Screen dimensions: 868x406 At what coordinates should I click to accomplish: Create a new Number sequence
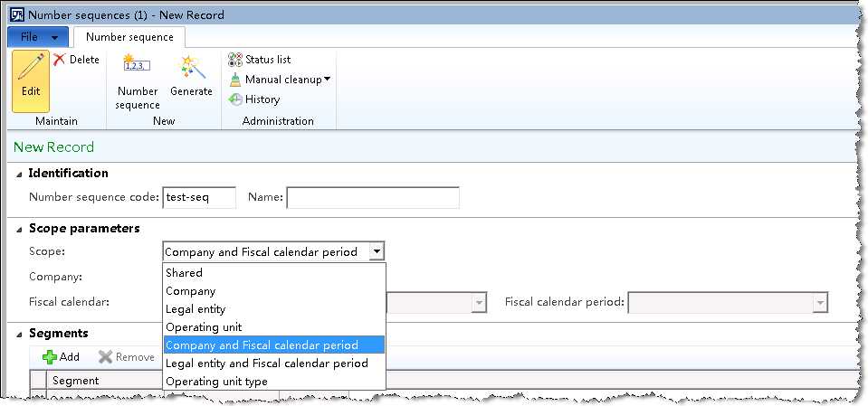[138, 81]
